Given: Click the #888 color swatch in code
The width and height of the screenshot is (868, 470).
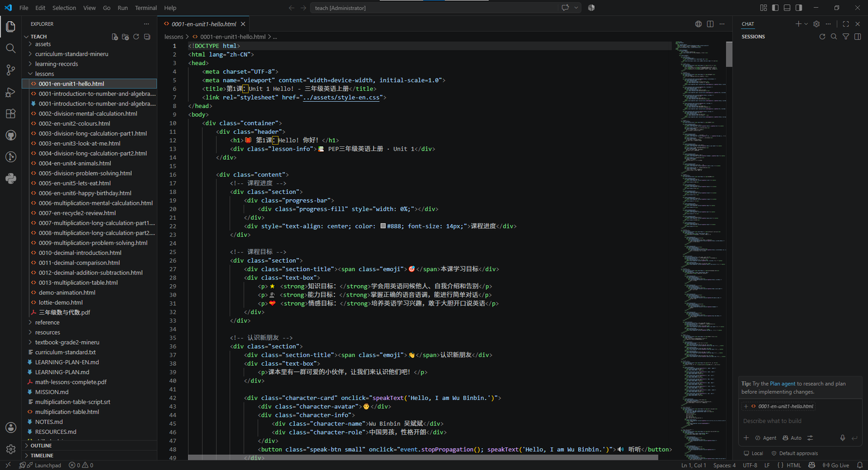Looking at the screenshot, I should coord(383,226).
